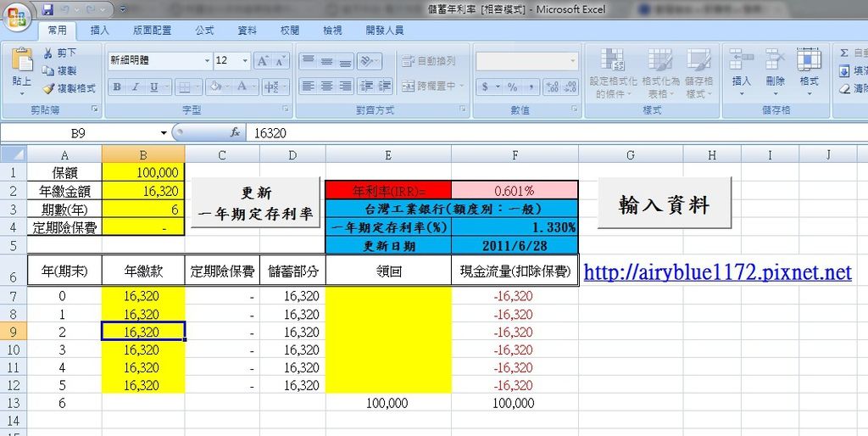Toggle italic formatting
The width and height of the screenshot is (868, 436).
(x=135, y=87)
